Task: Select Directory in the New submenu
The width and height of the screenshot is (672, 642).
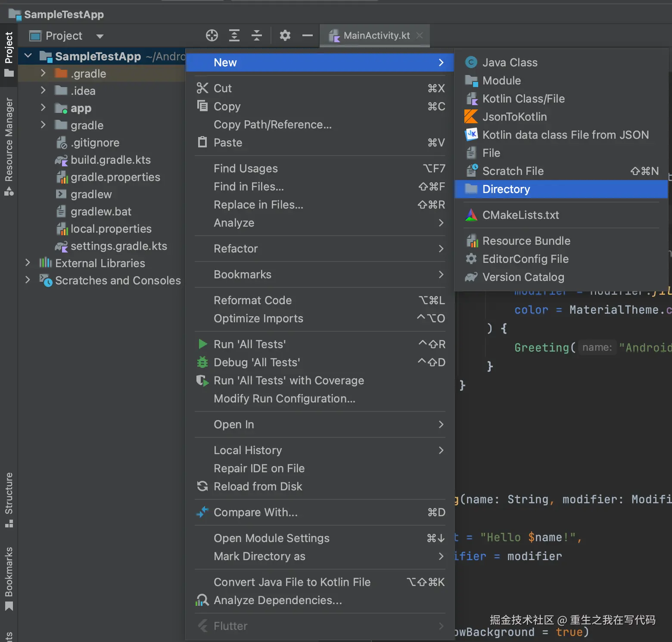Action: [x=506, y=189]
